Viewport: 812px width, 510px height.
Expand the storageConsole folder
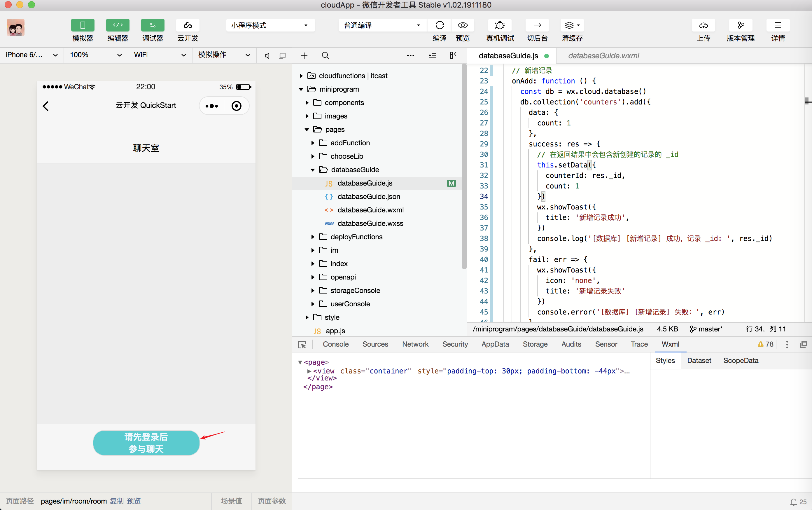coord(313,290)
